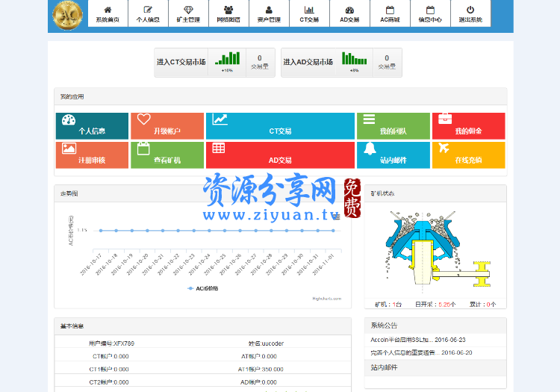The height and width of the screenshot is (392, 560).
Task: Click the 基本信息 panel header
Action: [202, 326]
